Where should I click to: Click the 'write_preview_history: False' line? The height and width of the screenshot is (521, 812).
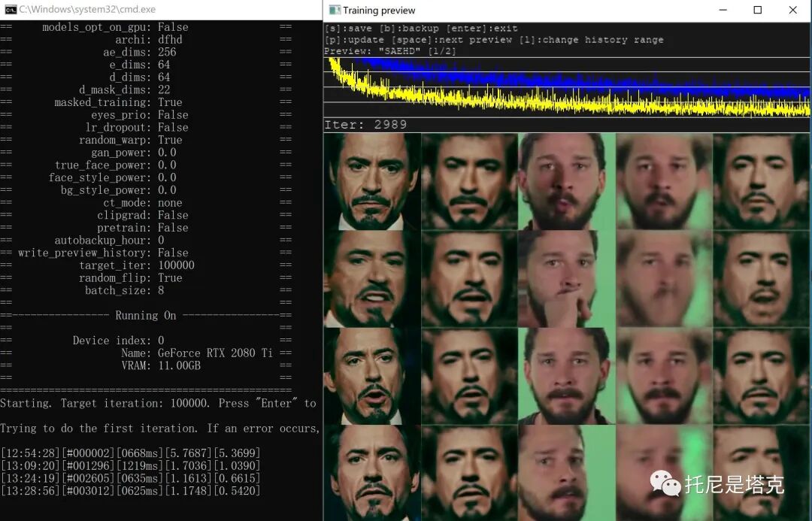coord(103,253)
